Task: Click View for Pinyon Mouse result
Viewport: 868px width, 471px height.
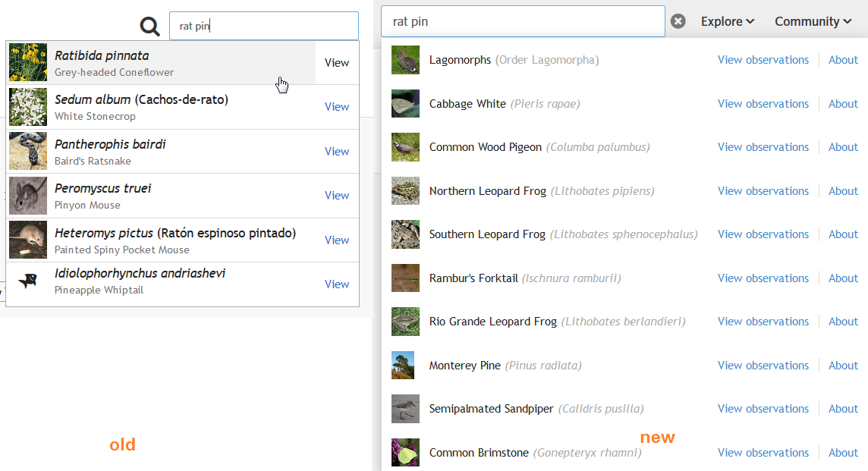Action: tap(337, 195)
